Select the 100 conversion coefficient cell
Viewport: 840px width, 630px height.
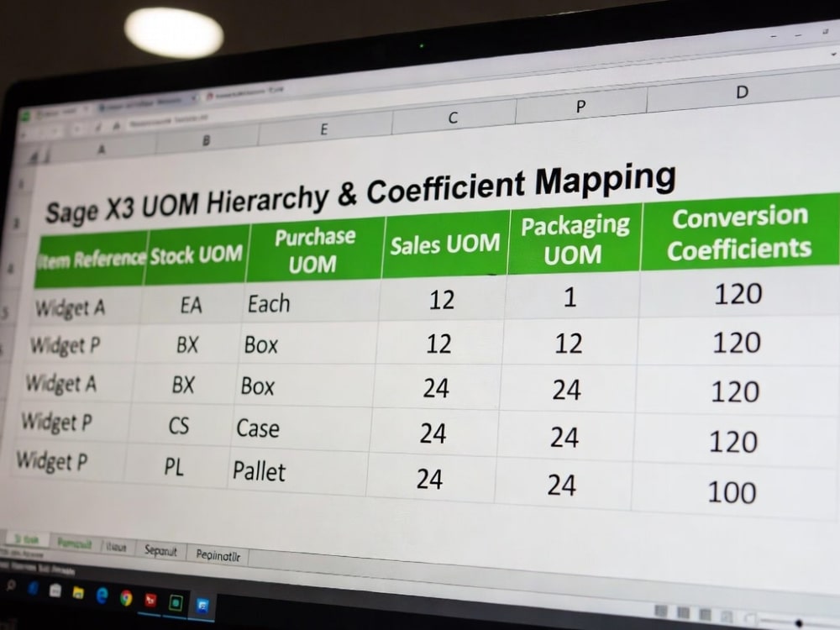point(732,491)
